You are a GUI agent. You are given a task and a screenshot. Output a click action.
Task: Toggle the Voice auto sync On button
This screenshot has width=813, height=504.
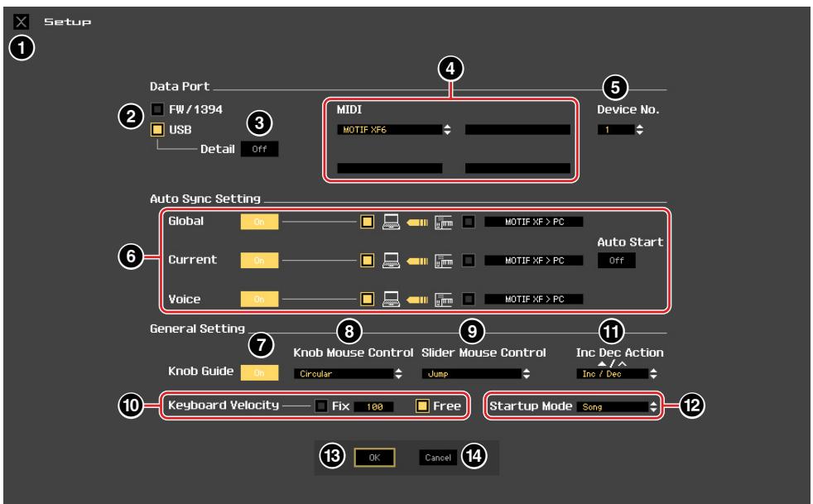(259, 300)
